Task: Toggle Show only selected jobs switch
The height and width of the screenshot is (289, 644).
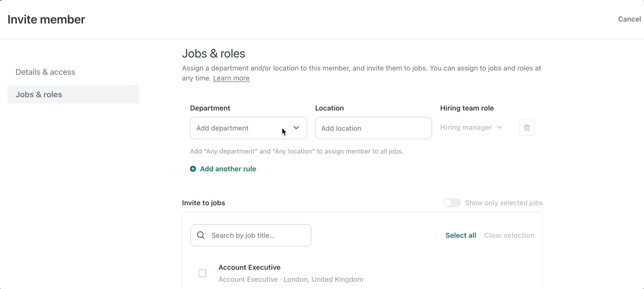Action: tap(452, 203)
